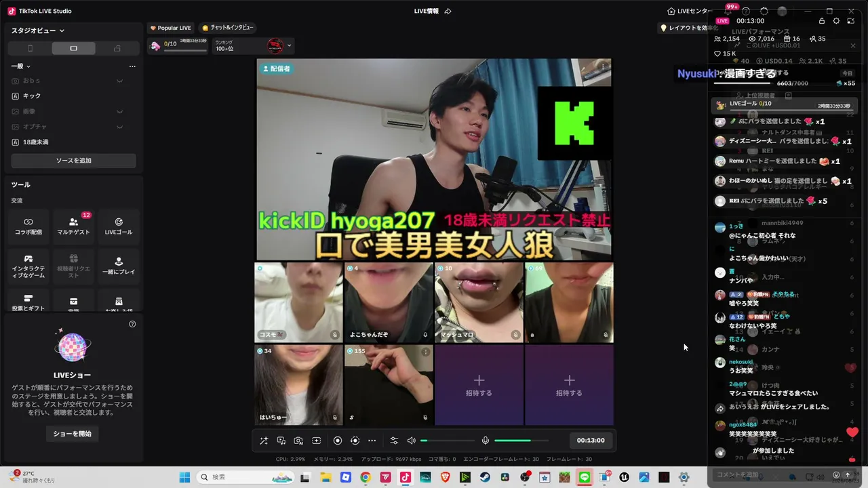
Task: Open the LIVE goal 0/10 progress widget
Action: [x=178, y=46]
